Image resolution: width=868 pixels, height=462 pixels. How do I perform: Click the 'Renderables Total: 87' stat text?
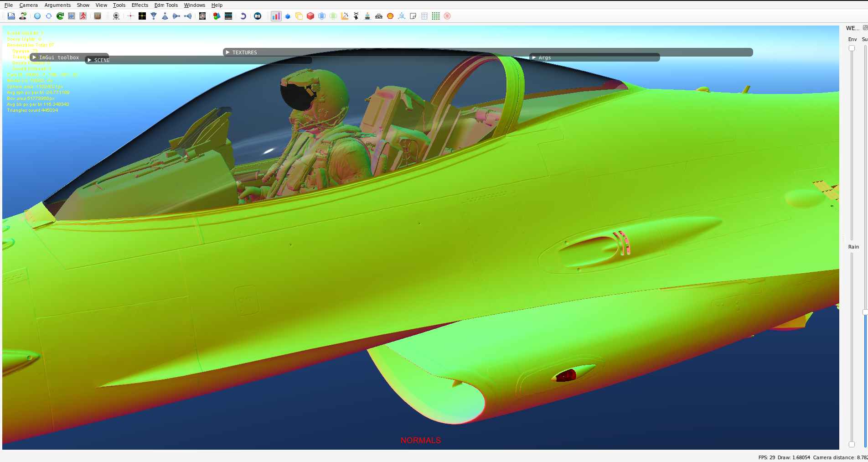click(x=31, y=45)
